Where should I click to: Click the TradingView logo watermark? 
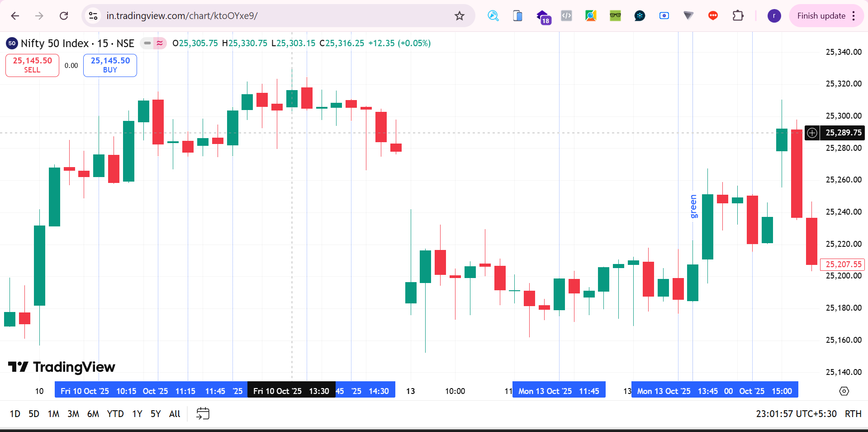(x=62, y=367)
